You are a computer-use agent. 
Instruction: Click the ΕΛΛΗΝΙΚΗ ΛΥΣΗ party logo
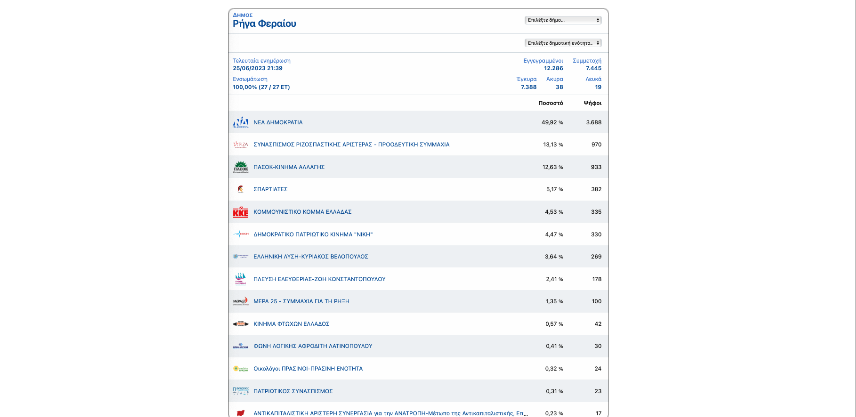coord(241,257)
